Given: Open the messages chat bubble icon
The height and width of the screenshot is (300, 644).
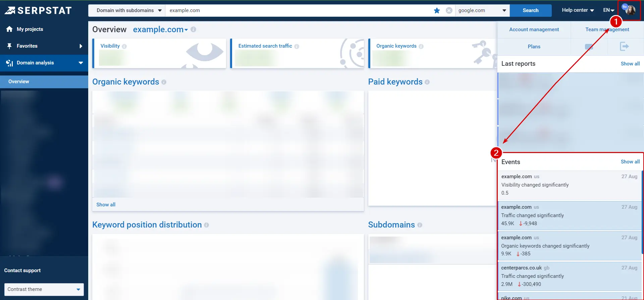Looking at the screenshot, I should 589,47.
